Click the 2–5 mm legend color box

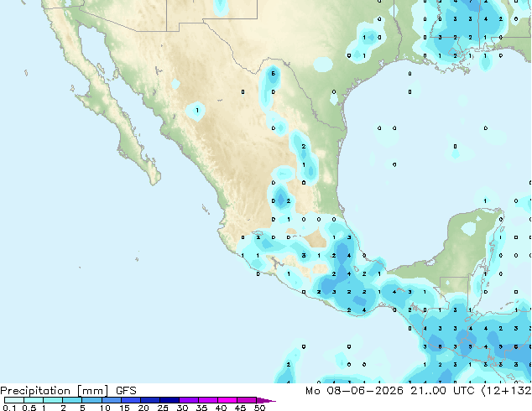pyautogui.click(x=73, y=400)
